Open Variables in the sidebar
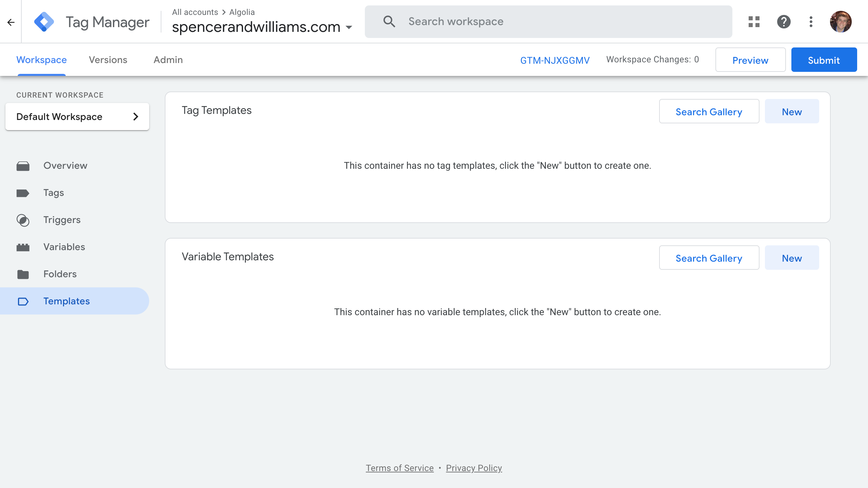This screenshot has width=868, height=488. coord(75,247)
